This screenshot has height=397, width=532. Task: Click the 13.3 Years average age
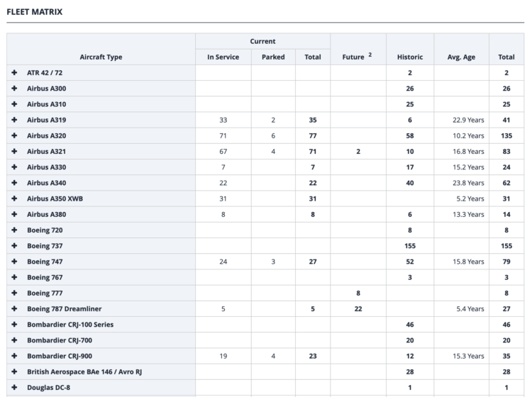468,214
